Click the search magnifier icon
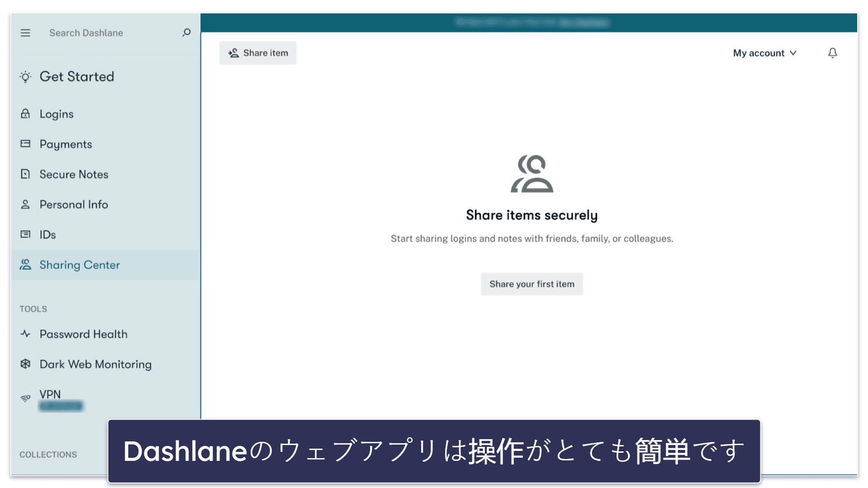 (x=186, y=33)
